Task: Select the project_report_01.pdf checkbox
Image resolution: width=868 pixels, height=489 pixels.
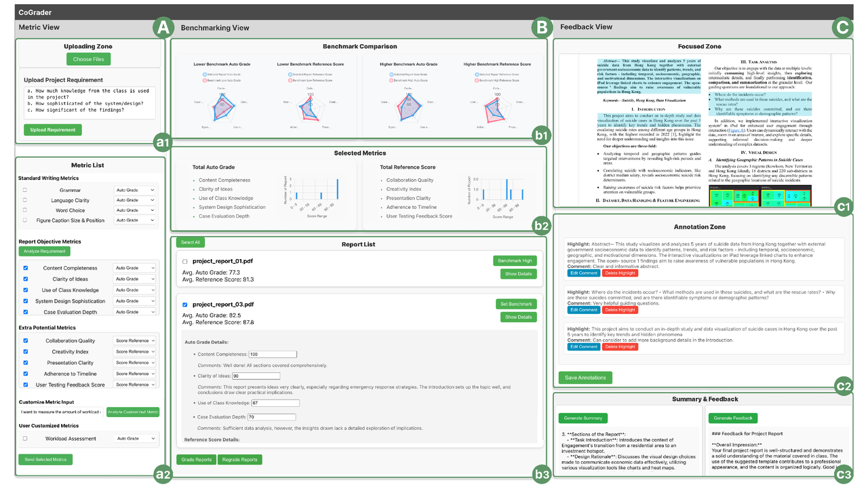Action: point(185,261)
